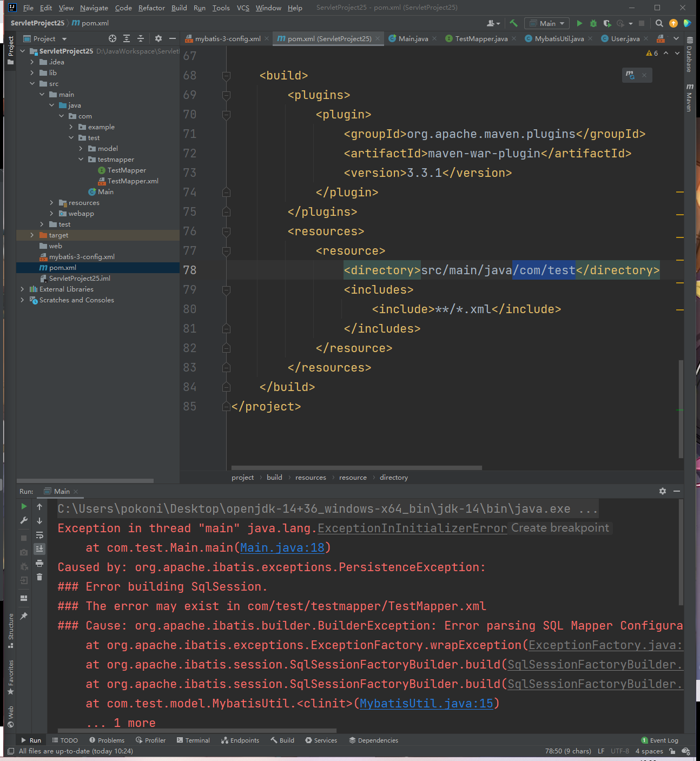Toggle the read-only lock in status bar
This screenshot has height=761, width=700.
672,751
